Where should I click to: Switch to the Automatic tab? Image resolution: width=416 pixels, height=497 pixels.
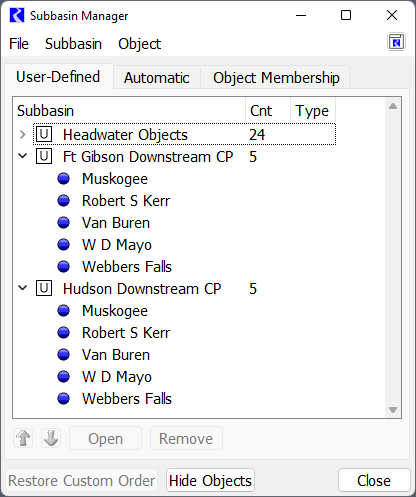[157, 78]
